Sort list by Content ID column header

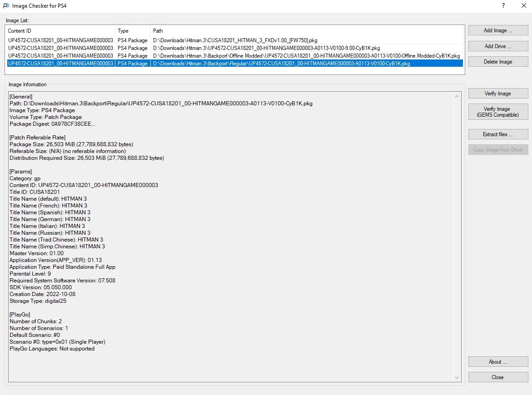tap(60, 31)
